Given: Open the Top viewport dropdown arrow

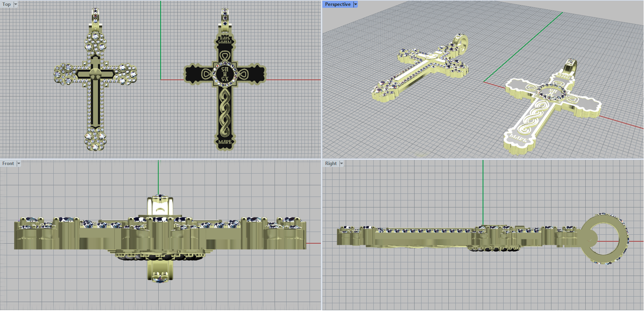Looking at the screenshot, I should (x=16, y=4).
